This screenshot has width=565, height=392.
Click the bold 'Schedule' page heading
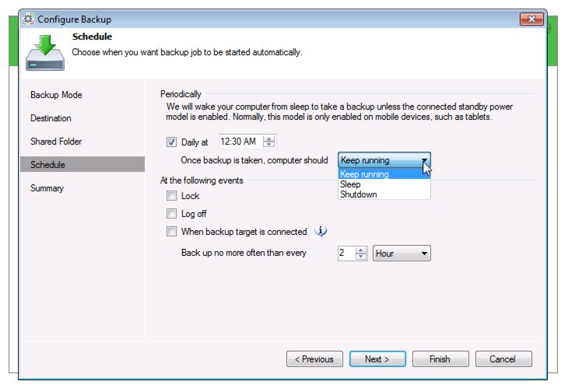[x=92, y=37]
